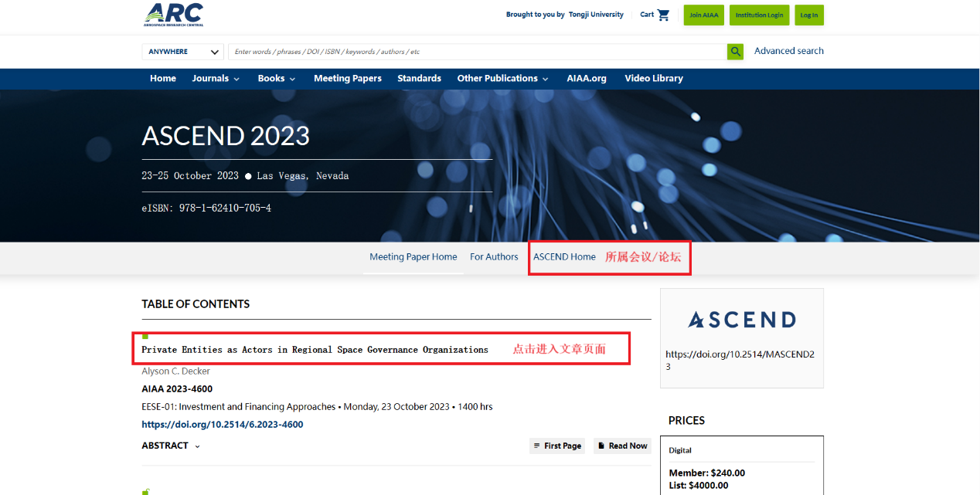The width and height of the screenshot is (980, 495).
Task: Open the ANYWHERE search scope dropdown
Action: click(183, 52)
